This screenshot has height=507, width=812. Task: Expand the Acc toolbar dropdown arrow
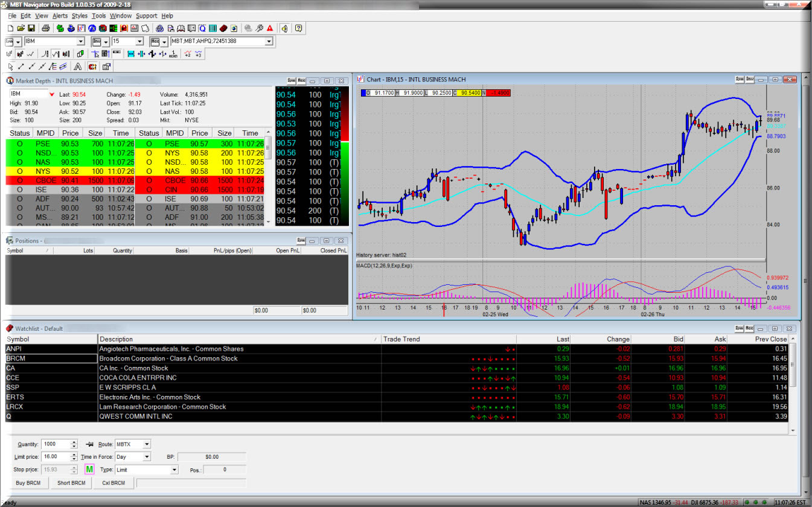(164, 42)
